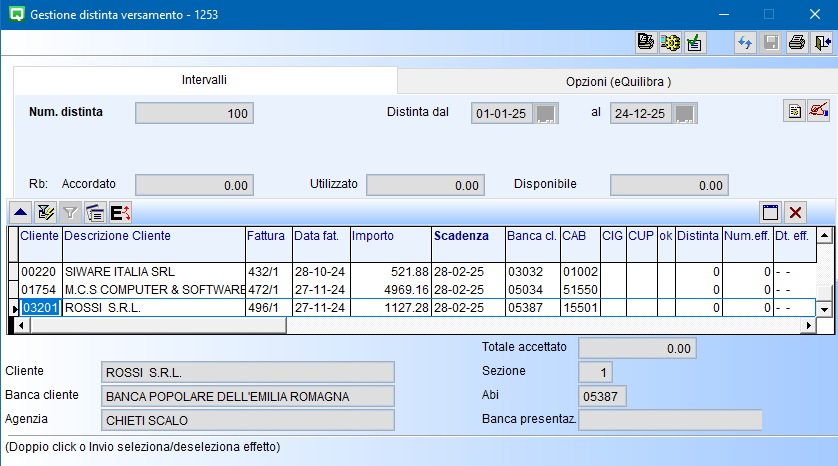Open date picker for 'Distinta dal' field
Screen dimensions: 838x466
pos(547,113)
